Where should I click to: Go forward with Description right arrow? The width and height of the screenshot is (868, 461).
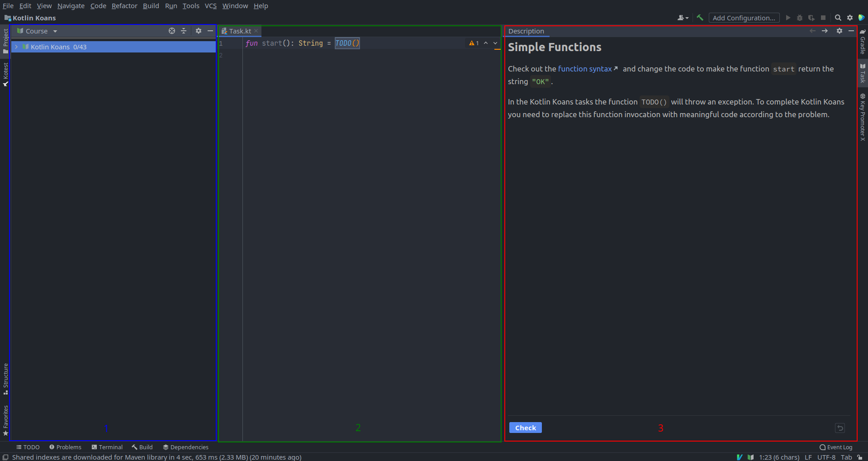click(x=825, y=31)
